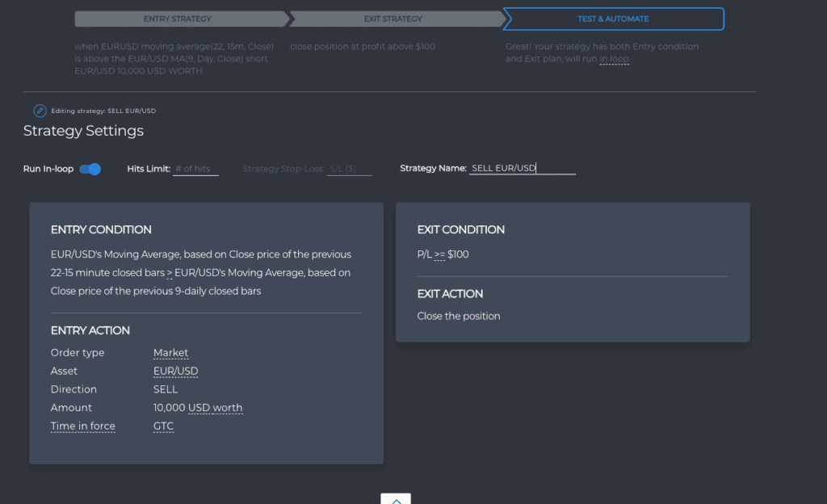Open the USD worth amount unit dropdown
The image size is (827, 504).
click(215, 408)
